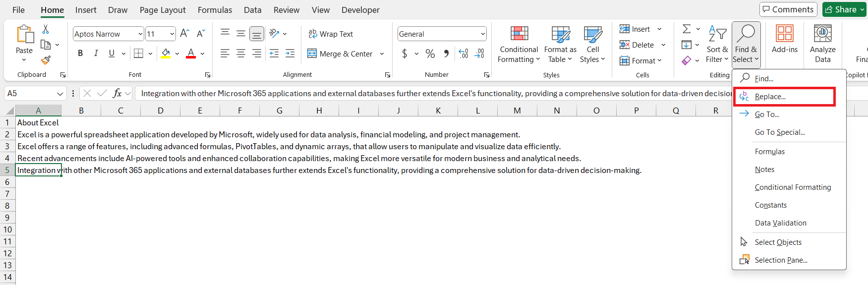The image size is (868, 285).
Task: Center cell text horizontally
Action: click(241, 53)
